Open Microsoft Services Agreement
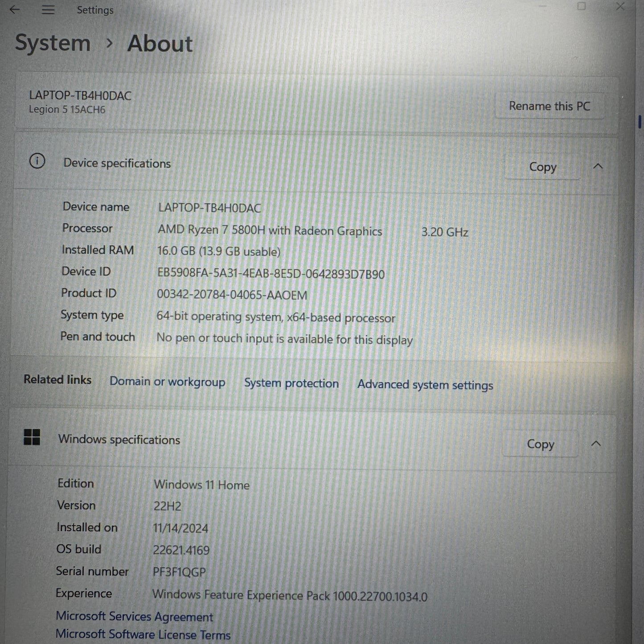Screen dimensions: 644x644 click(x=134, y=616)
